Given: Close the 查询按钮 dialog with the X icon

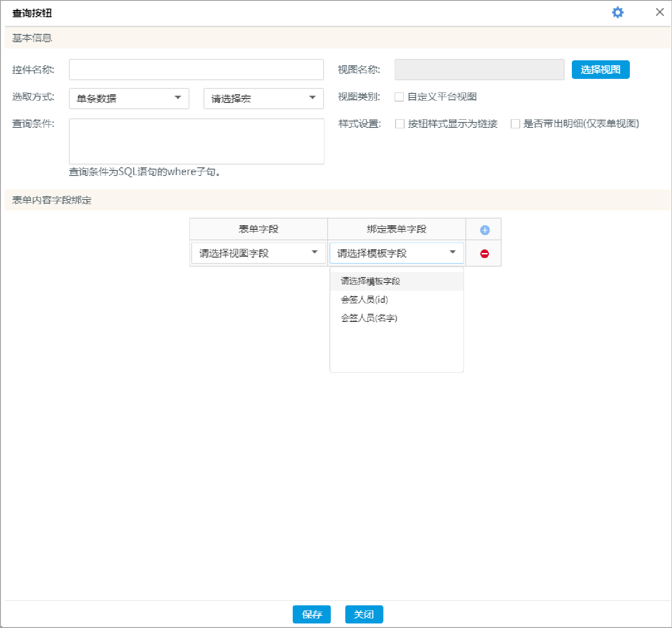Looking at the screenshot, I should pyautogui.click(x=659, y=12).
